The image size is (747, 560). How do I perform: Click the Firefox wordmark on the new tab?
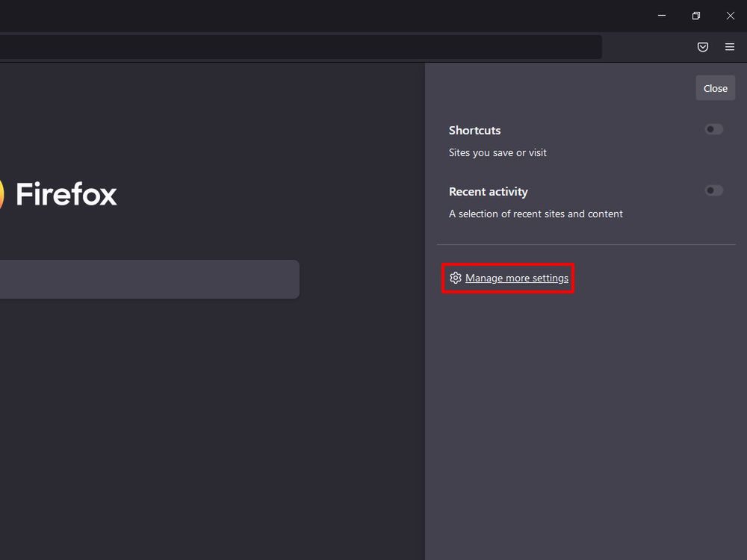[66, 193]
